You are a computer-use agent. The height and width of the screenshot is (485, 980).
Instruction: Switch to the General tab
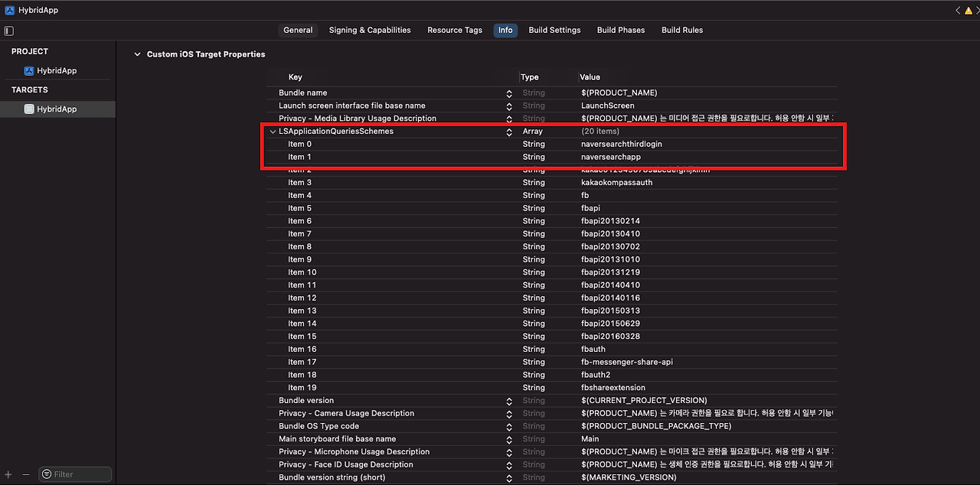coord(298,30)
